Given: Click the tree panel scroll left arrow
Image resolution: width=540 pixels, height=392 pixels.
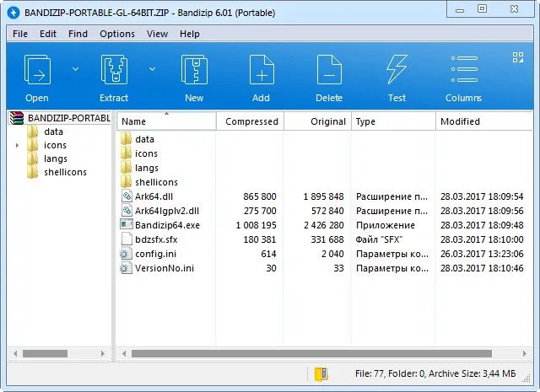Looking at the screenshot, I should point(15,354).
